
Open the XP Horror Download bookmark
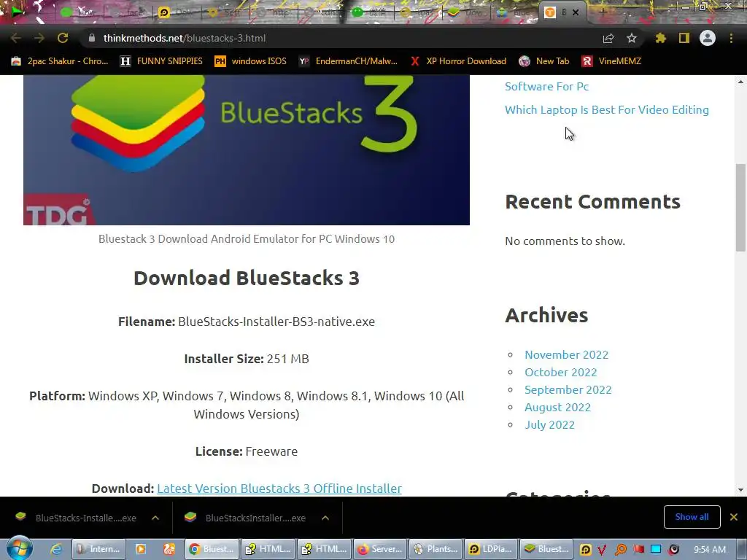point(458,61)
